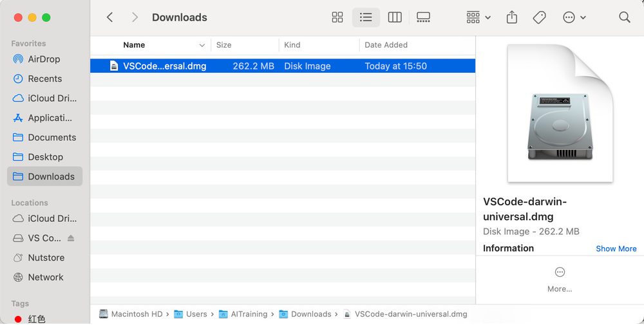Eject the VS Code mounted volume
This screenshot has height=325, width=644.
pyautogui.click(x=71, y=238)
